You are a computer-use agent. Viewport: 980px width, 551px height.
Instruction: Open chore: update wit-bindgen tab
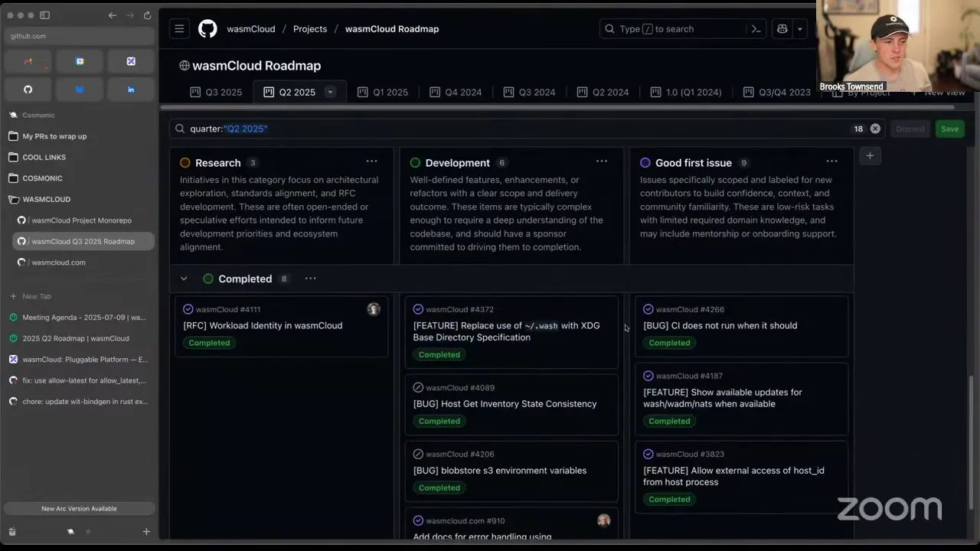[80, 401]
